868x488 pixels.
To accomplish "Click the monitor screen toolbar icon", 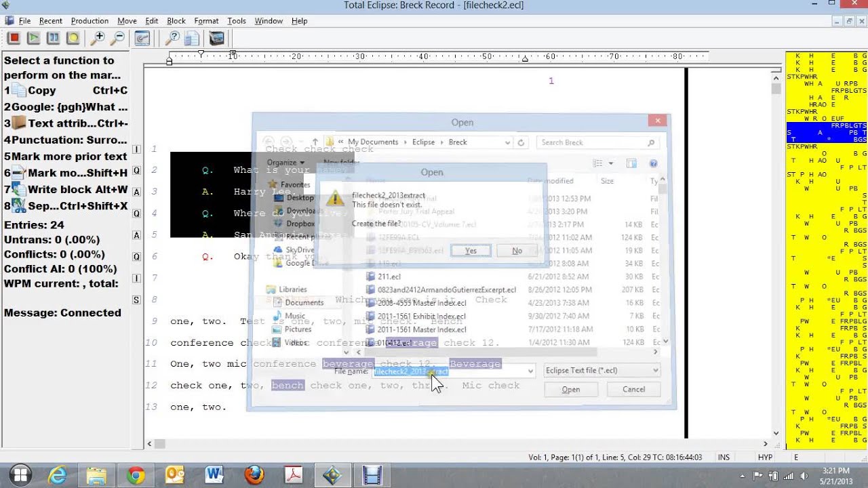I will coord(216,38).
